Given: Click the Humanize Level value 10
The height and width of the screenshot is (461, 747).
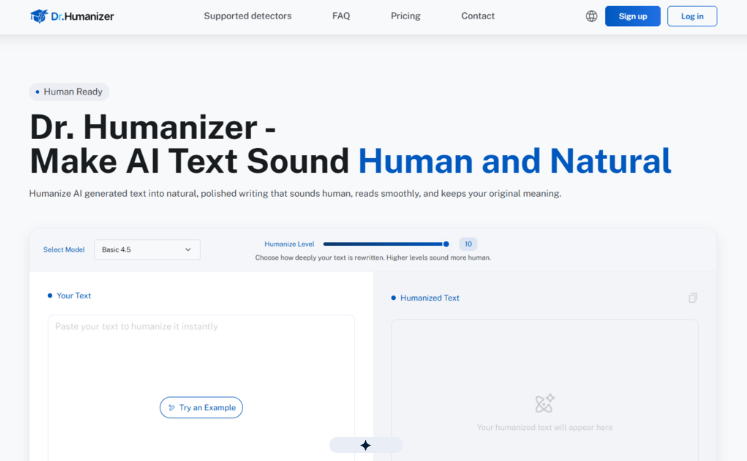Looking at the screenshot, I should click(468, 244).
